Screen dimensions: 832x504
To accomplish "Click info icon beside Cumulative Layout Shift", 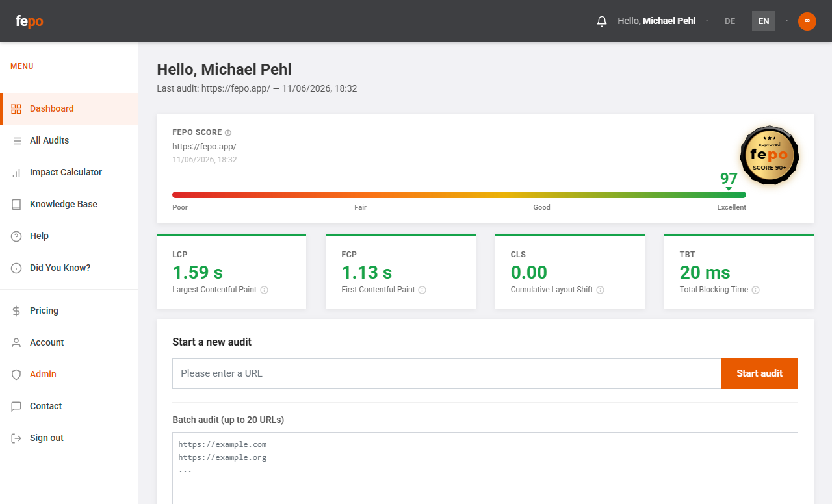I will pyautogui.click(x=601, y=290).
